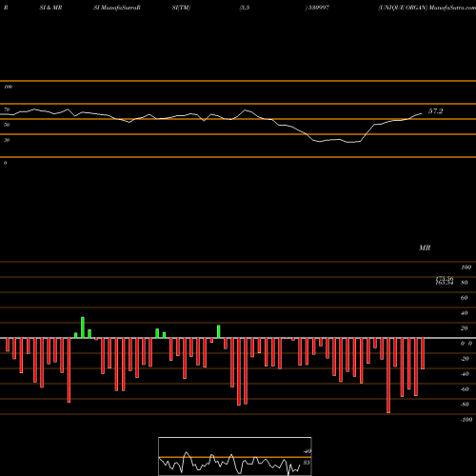Click the 30 label on the RSI axis
The height and width of the screenshot is (476, 476).
[7, 140]
